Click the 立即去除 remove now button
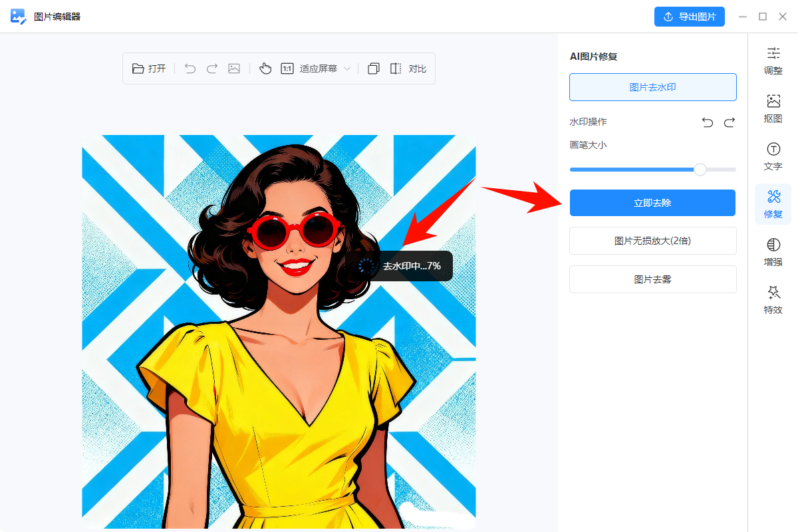 click(x=652, y=203)
